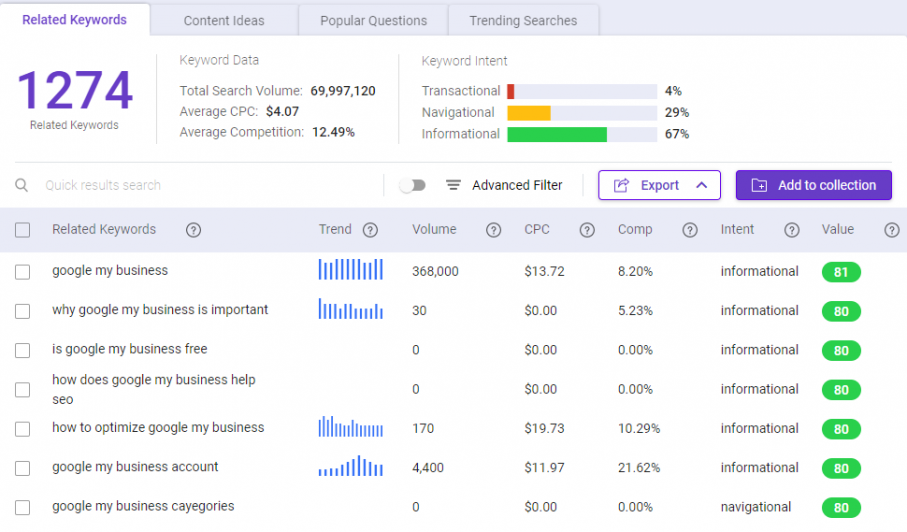Click volume value 368,000
The width and height of the screenshot is (907, 532).
(x=435, y=271)
